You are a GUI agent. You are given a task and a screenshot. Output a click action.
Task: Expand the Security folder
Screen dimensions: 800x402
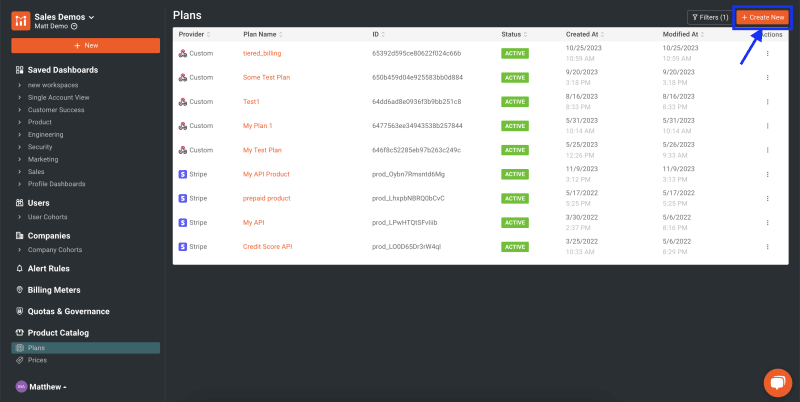(x=40, y=147)
